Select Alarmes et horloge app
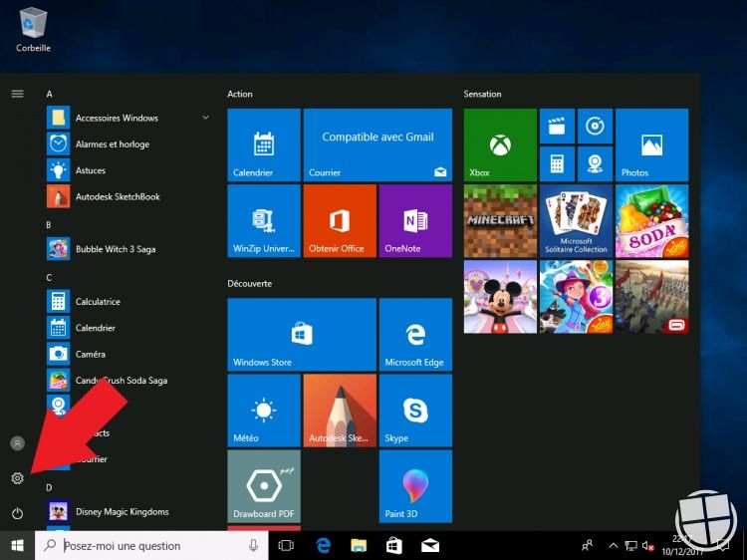 112,144
